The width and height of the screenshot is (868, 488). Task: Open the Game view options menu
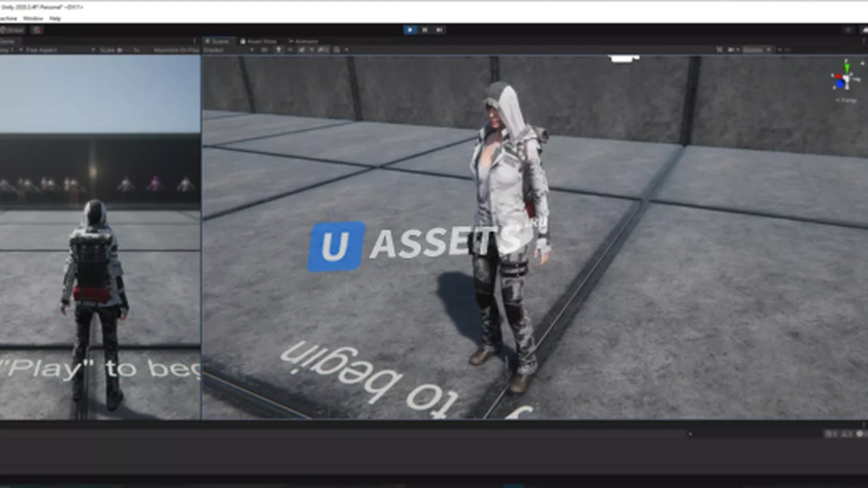tap(195, 41)
